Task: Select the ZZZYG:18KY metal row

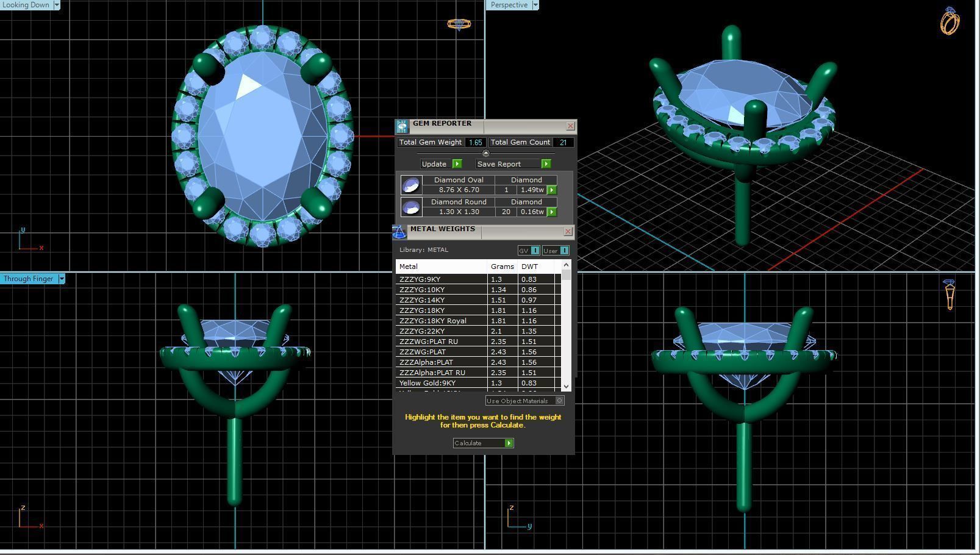Action: [478, 310]
